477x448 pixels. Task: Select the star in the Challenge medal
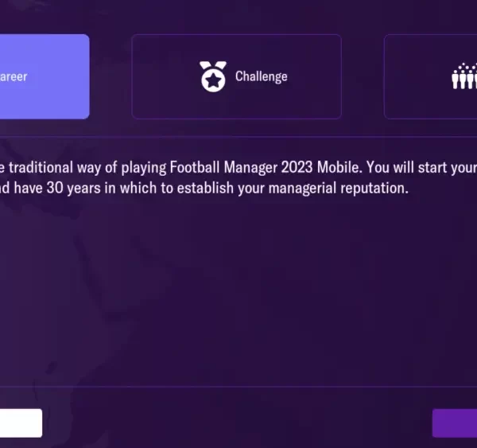click(211, 80)
